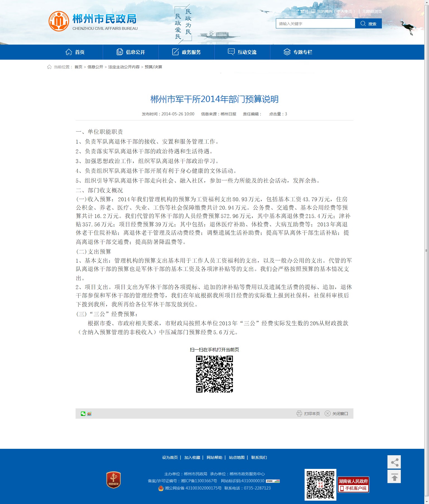Click the publish time 2014-05-26 10:00
429x504 pixels.
click(178, 114)
